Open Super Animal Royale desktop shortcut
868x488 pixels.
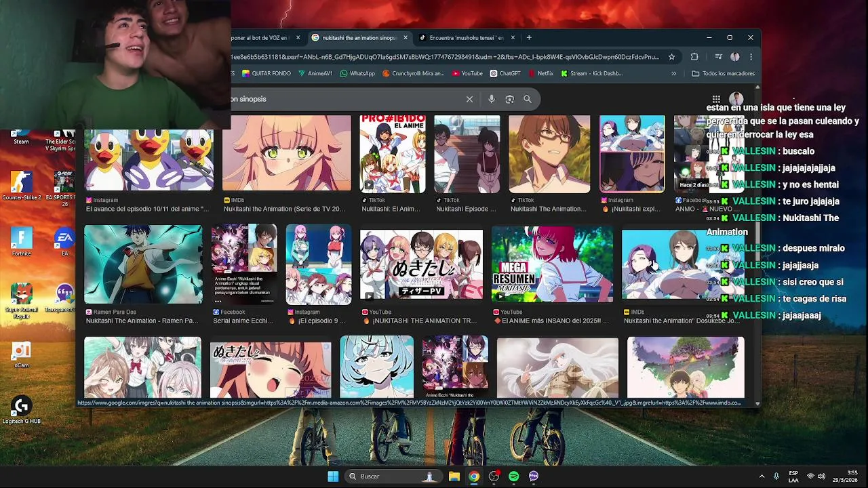click(x=21, y=301)
